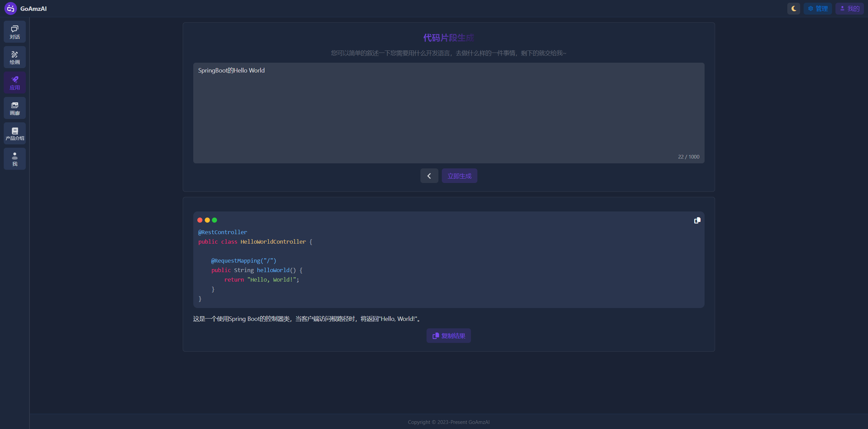The width and height of the screenshot is (868, 429).
Task: Click the red dot on code window
Action: [200, 220]
